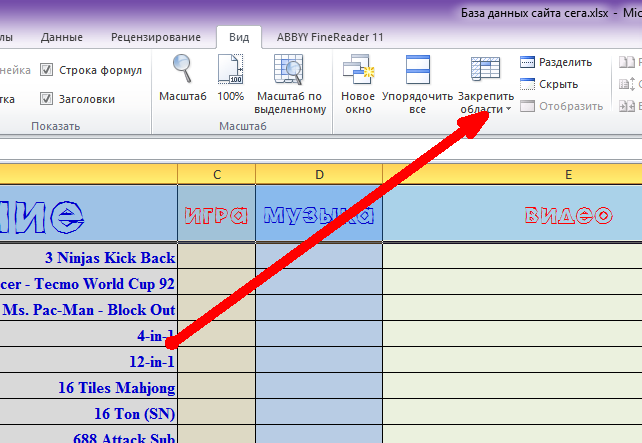This screenshot has width=642, height=443.
Task: Select column D header
Action: point(319,174)
